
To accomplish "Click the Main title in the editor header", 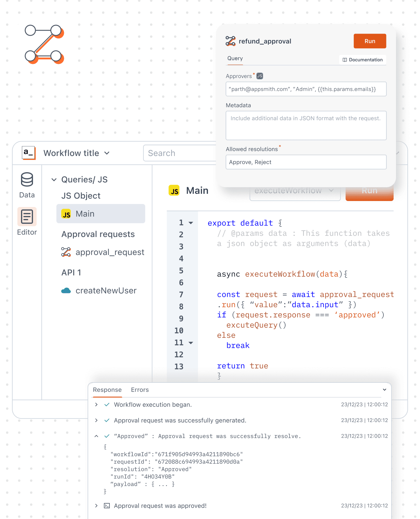I will 197,190.
